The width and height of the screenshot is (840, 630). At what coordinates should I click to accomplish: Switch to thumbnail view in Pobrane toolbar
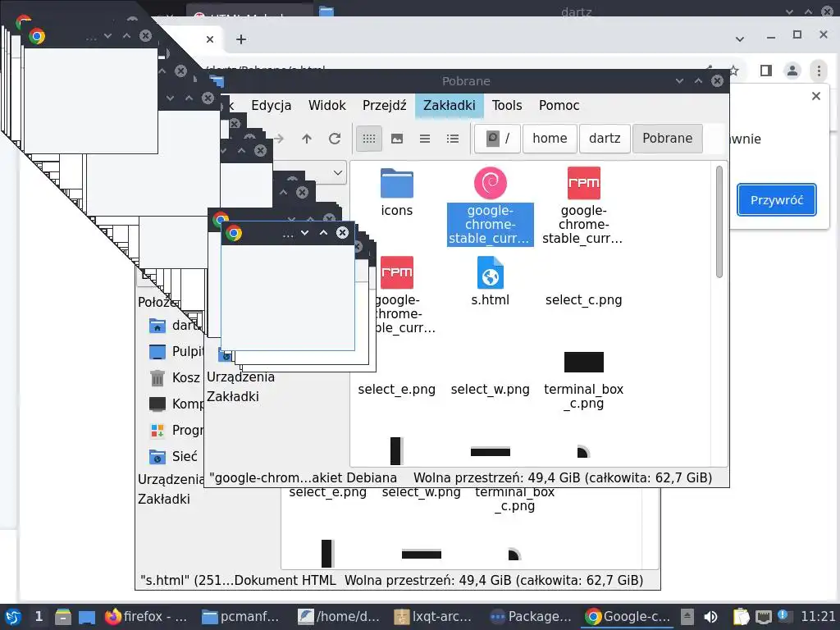tap(397, 139)
